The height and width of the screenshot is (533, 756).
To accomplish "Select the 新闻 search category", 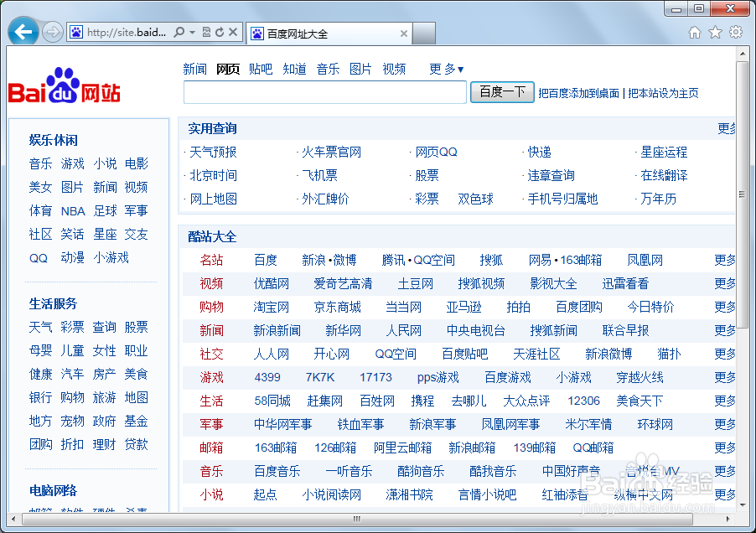I will (x=194, y=70).
